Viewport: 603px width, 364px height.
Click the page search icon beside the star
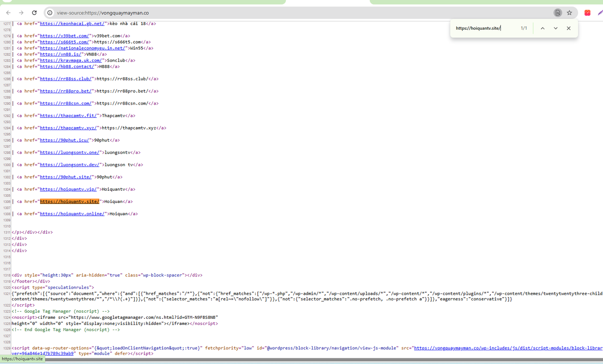click(558, 13)
